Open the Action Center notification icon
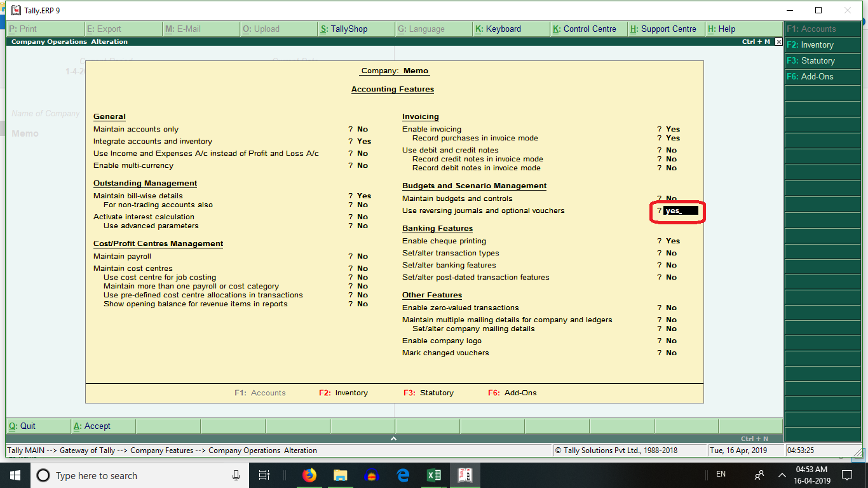This screenshot has width=868, height=488. click(x=846, y=475)
